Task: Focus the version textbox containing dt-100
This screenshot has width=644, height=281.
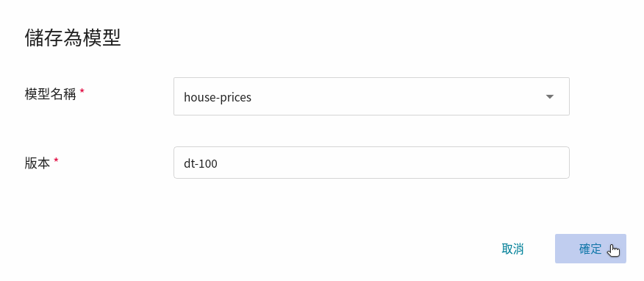Action: coord(371,163)
